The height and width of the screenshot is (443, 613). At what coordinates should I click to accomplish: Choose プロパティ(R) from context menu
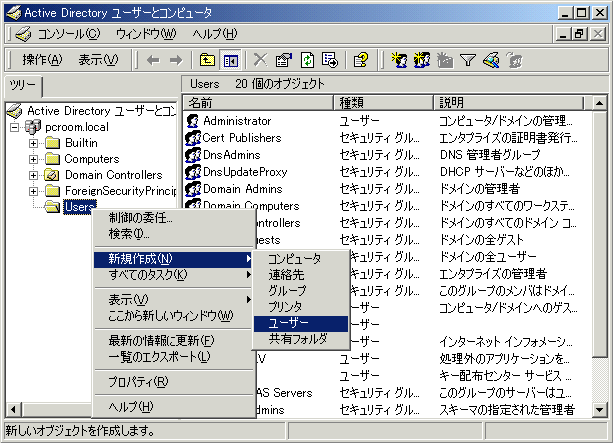174,382
